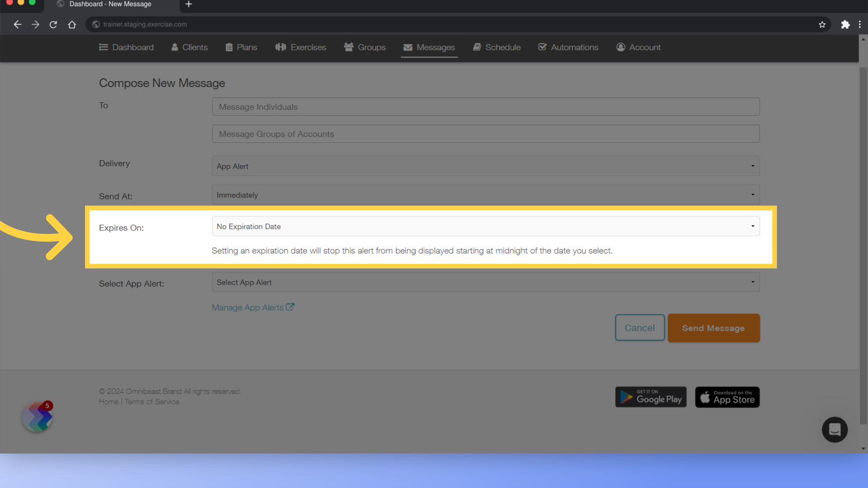
Task: Open the Schedule nav item
Action: [x=497, y=47]
